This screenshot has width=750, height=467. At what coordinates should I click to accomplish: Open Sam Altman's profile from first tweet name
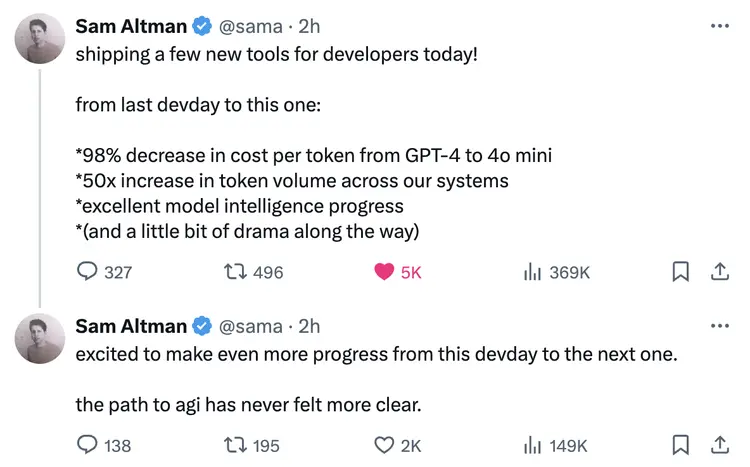[131, 26]
